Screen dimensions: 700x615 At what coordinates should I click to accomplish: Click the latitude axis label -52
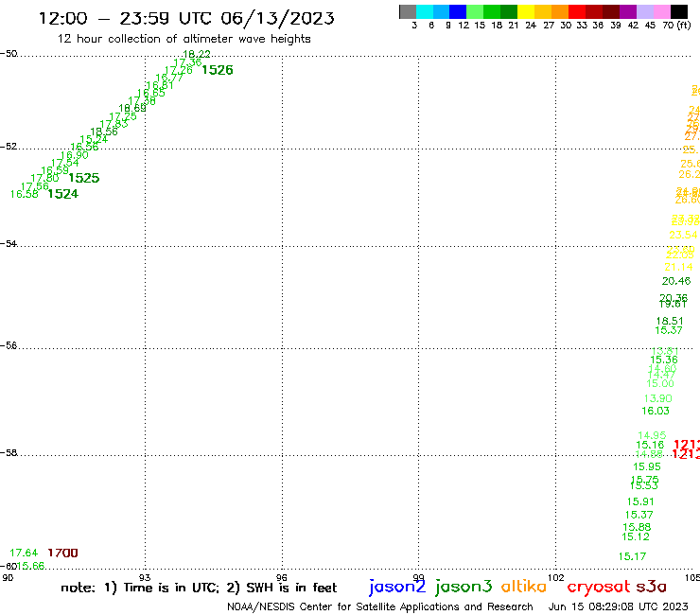9,147
